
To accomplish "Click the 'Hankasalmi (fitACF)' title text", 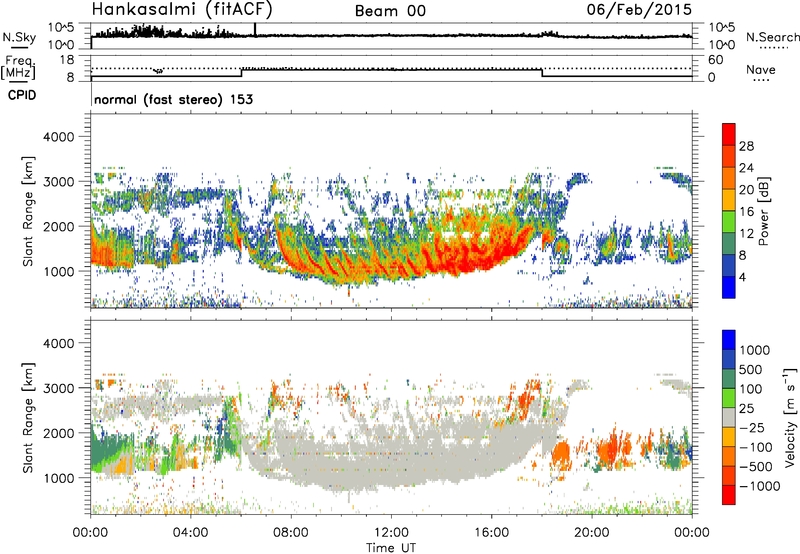I will (182, 10).
